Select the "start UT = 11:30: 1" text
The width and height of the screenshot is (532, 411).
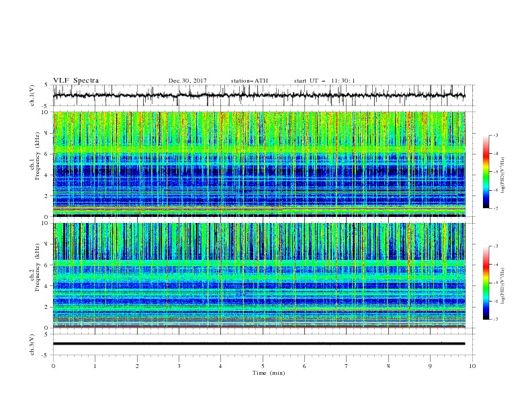[x=324, y=81]
